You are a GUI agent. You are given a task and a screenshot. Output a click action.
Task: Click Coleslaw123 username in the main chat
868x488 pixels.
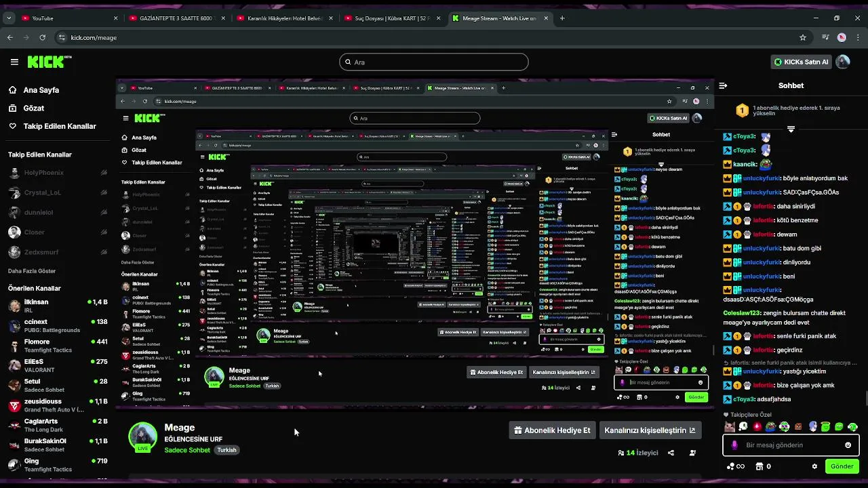tap(742, 313)
